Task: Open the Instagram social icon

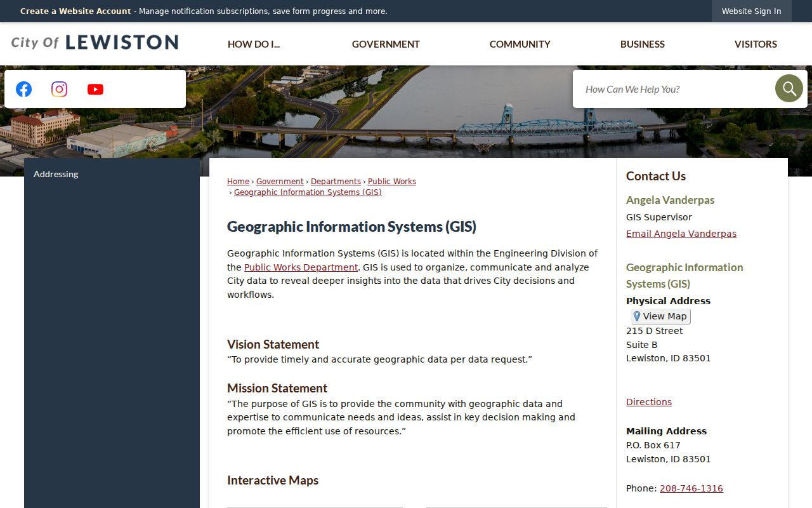Action: [x=59, y=89]
